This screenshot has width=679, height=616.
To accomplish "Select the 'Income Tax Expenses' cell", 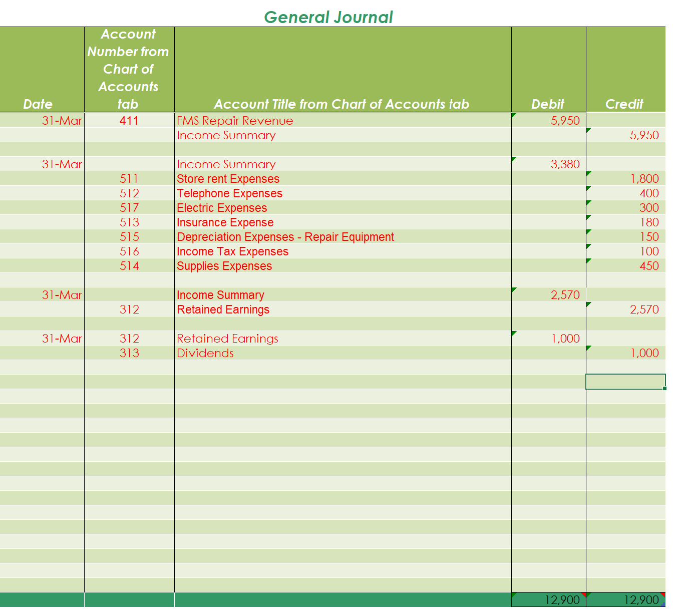I will pos(343,251).
